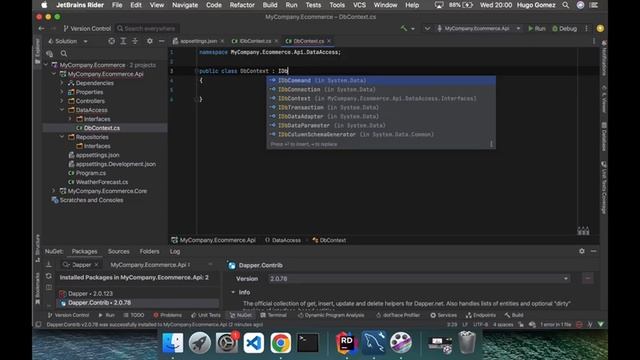The width and height of the screenshot is (640, 360).
Task: Click the NuGet upgrade packages icon
Action: (x=49, y=264)
